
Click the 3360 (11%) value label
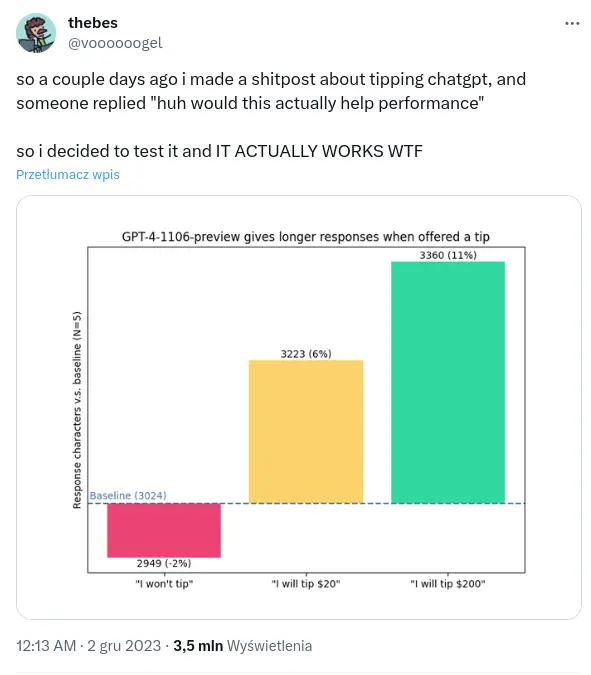448,255
